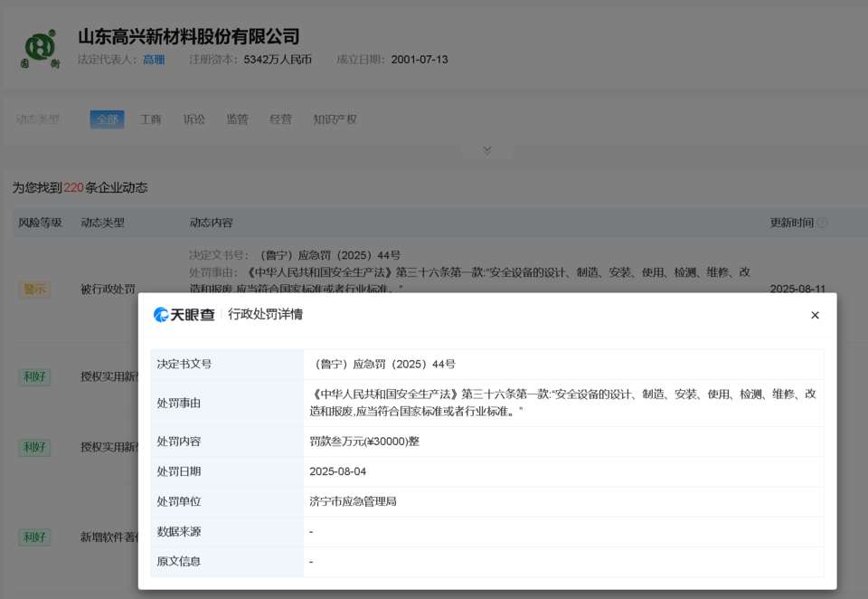Switch to the 知识产权 tab
The height and width of the screenshot is (599, 868).
(335, 119)
